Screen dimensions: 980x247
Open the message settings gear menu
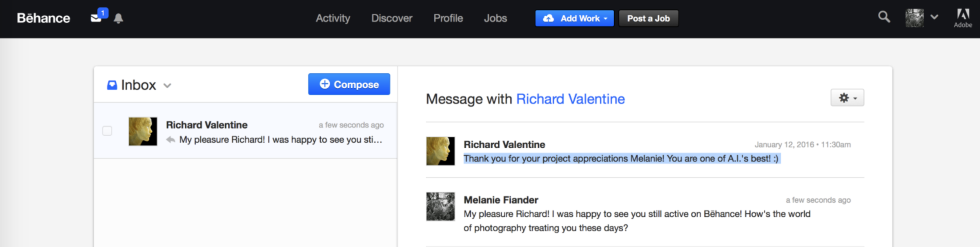click(x=847, y=98)
